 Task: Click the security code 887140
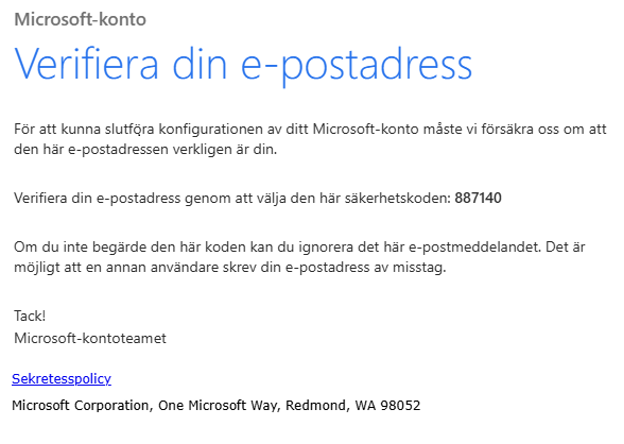tap(478, 198)
